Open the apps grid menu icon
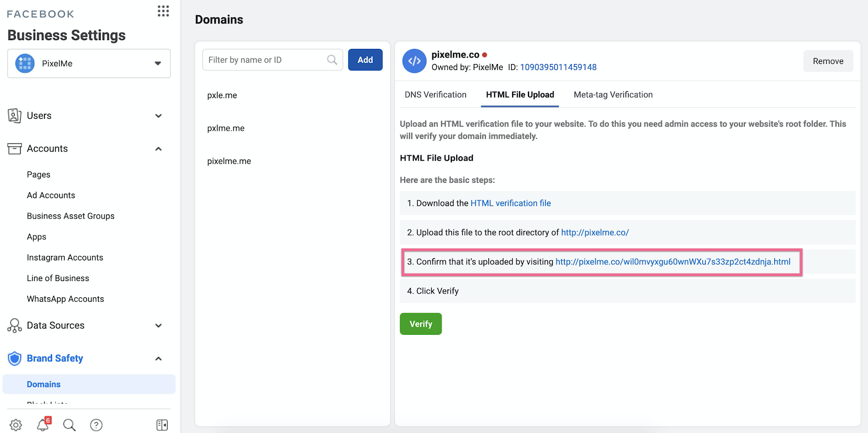The height and width of the screenshot is (433, 868). [163, 11]
